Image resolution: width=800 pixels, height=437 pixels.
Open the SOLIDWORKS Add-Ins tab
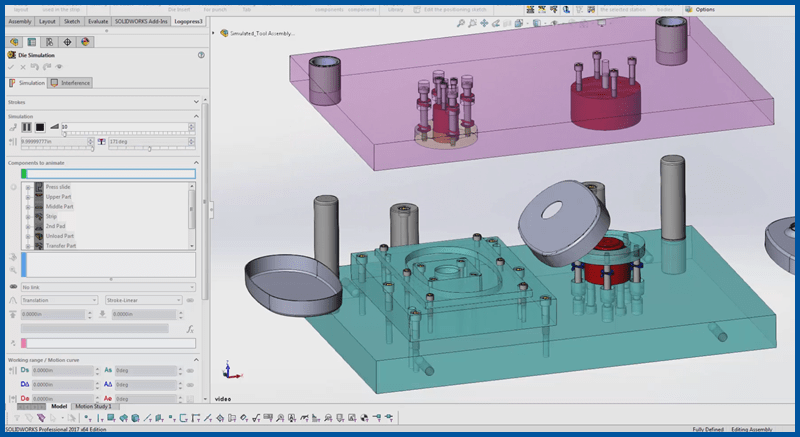coord(141,21)
